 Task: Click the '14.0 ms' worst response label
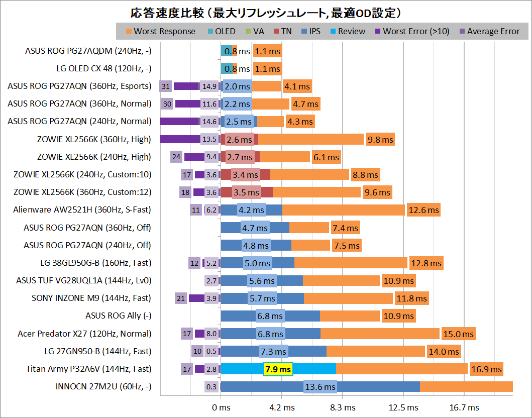[444, 352]
